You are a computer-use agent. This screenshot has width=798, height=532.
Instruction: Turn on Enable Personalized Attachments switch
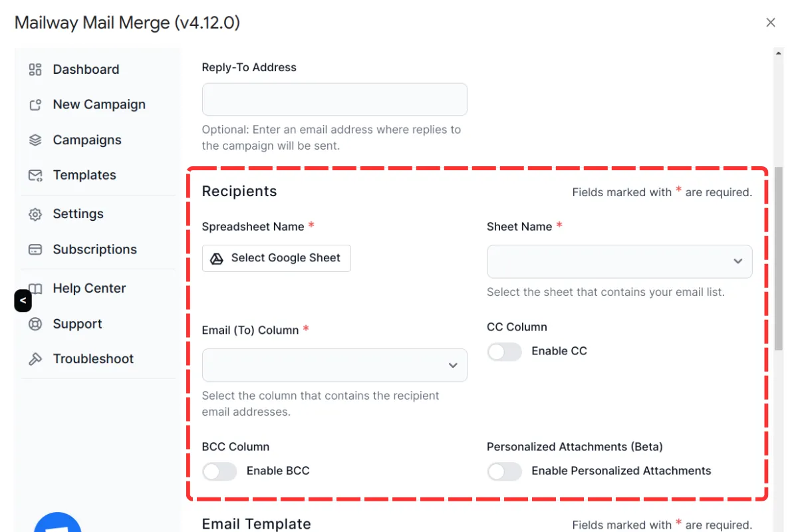[x=505, y=471]
